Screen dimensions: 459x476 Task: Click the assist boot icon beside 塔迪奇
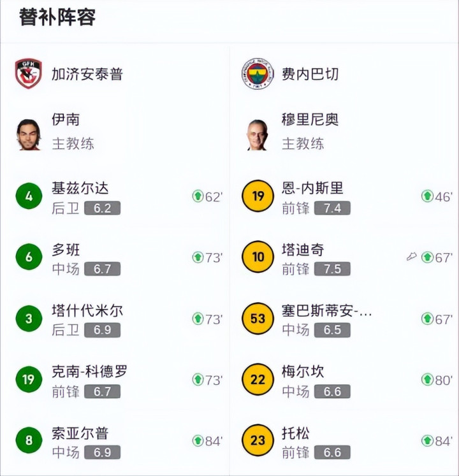point(411,257)
